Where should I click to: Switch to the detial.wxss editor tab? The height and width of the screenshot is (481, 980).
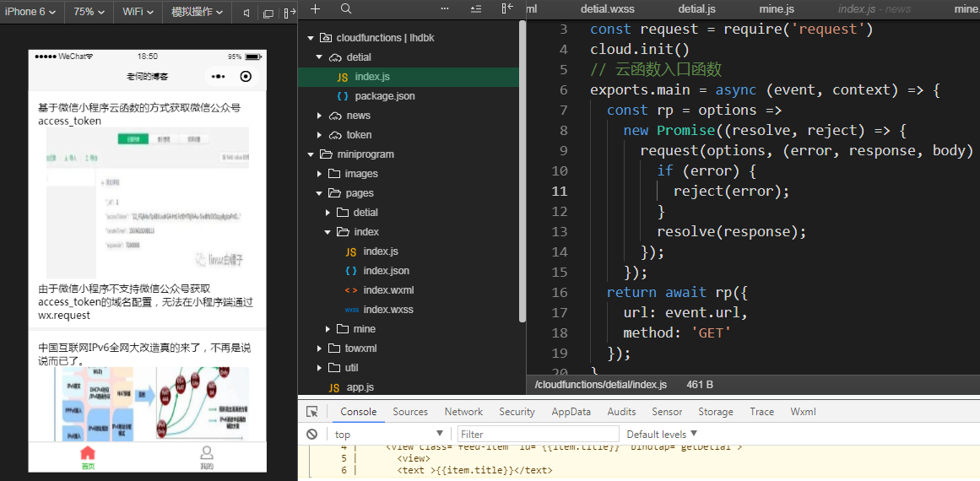[607, 8]
